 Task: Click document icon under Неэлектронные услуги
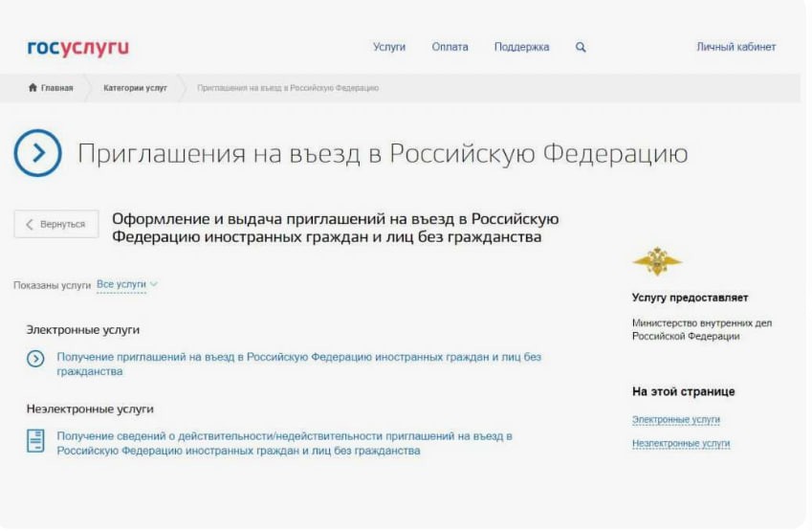point(35,441)
